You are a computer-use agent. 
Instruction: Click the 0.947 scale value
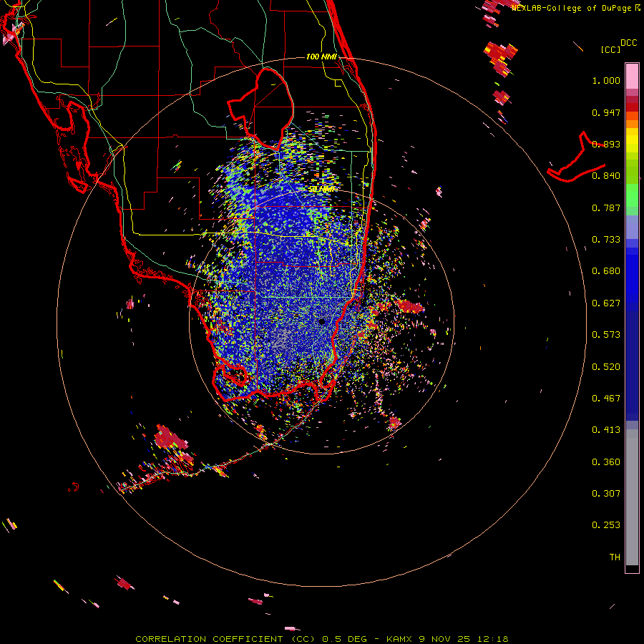(x=606, y=112)
